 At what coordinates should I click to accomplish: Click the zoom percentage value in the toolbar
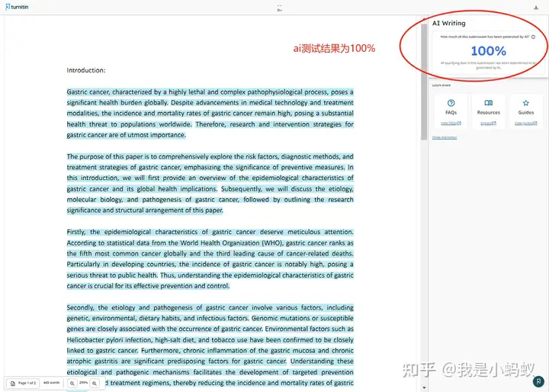(83, 383)
